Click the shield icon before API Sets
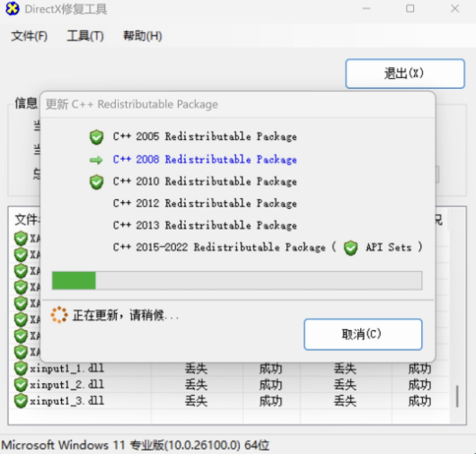476x454 pixels. click(350, 248)
